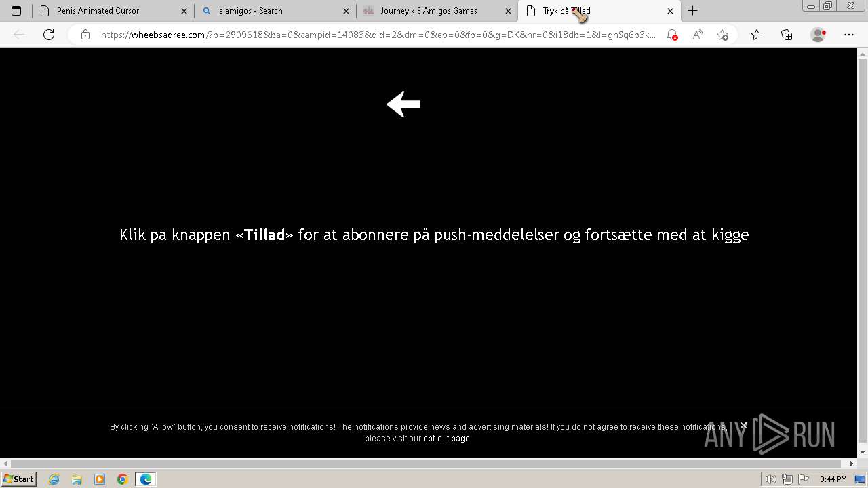The image size is (868, 488).
Task: Launch Google Chrome from the taskbar
Action: (x=123, y=479)
